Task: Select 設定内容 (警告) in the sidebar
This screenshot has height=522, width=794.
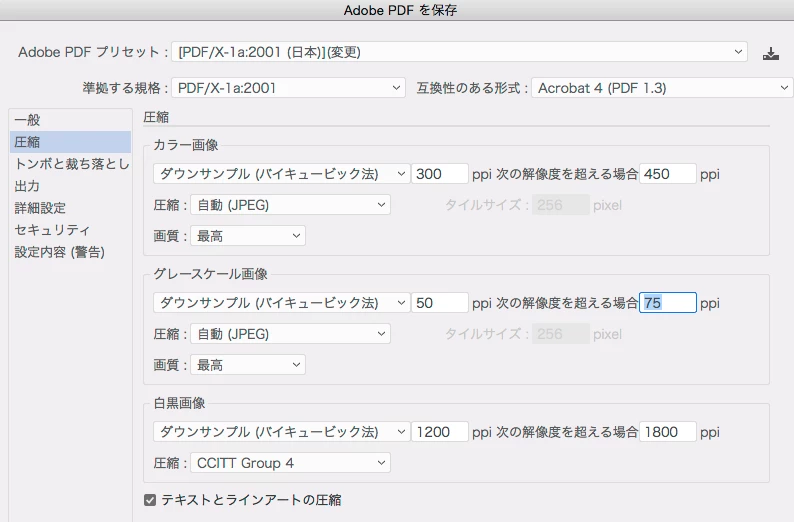Action: pos(70,252)
